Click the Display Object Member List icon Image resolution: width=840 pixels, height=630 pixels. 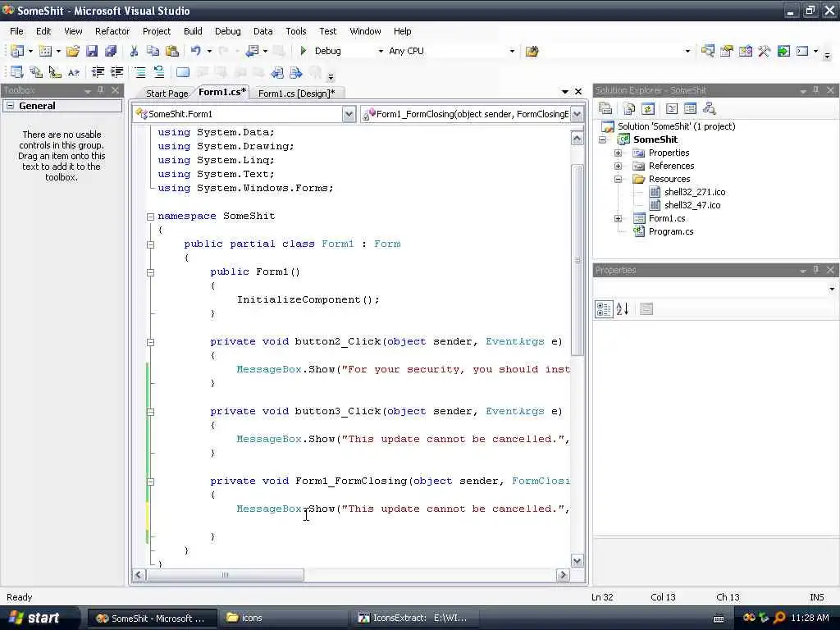pyautogui.click(x=16, y=72)
